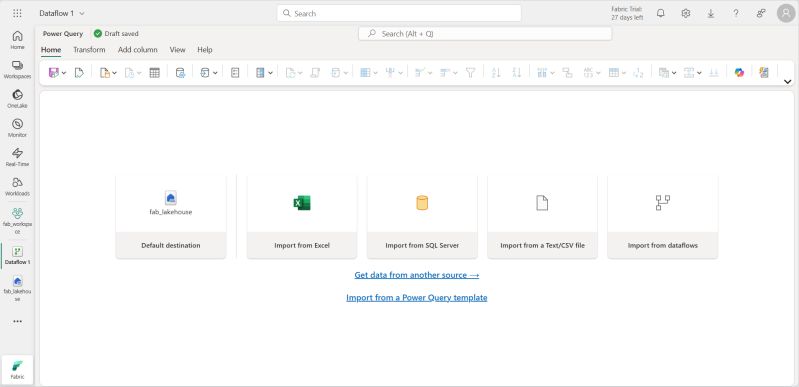Expand the ribbon with the chevron arrow
This screenshot has height=387, width=799.
click(787, 82)
